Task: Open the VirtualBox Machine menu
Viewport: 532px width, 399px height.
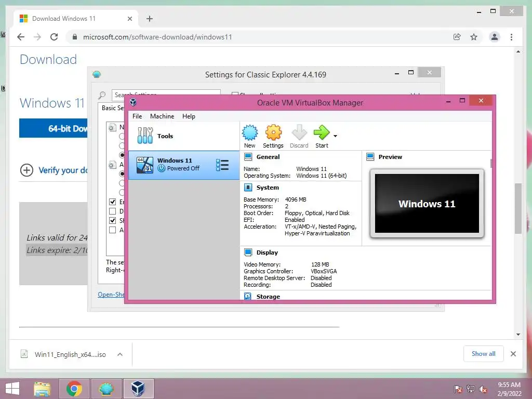Action: click(x=162, y=116)
